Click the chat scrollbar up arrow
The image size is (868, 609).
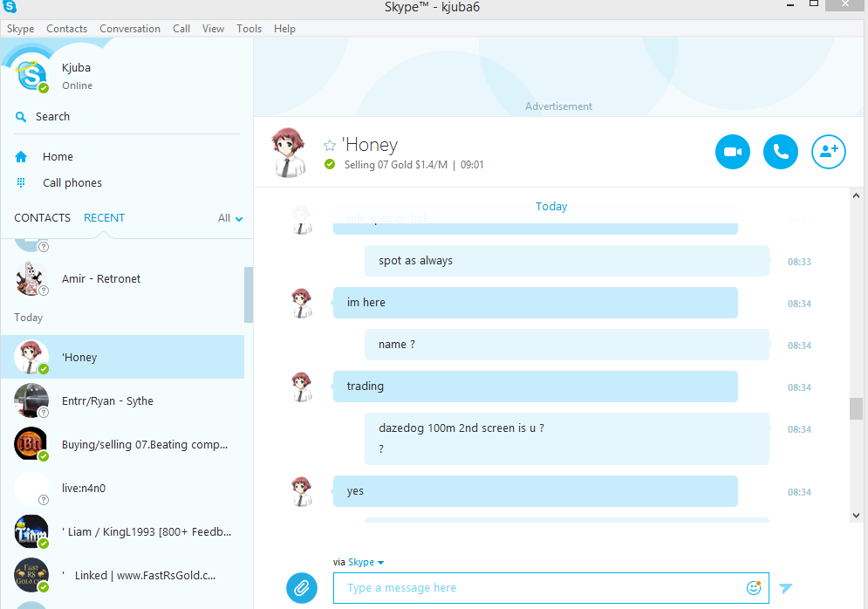coord(856,195)
